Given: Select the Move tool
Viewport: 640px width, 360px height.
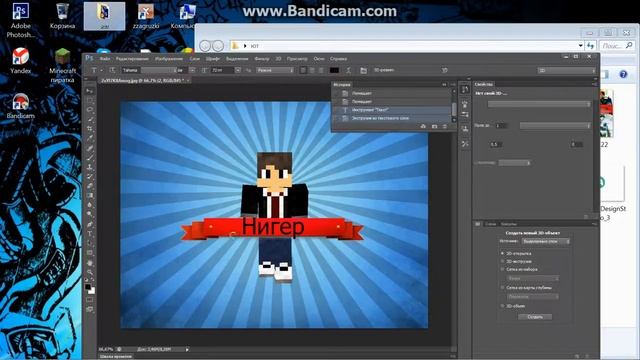Looking at the screenshot, I should tap(89, 91).
